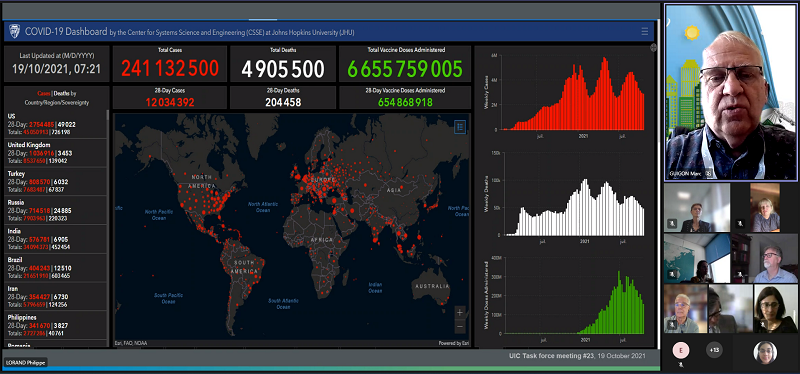Click the Total Vaccine Doses Administered panel
800x374 pixels.
pyautogui.click(x=406, y=64)
